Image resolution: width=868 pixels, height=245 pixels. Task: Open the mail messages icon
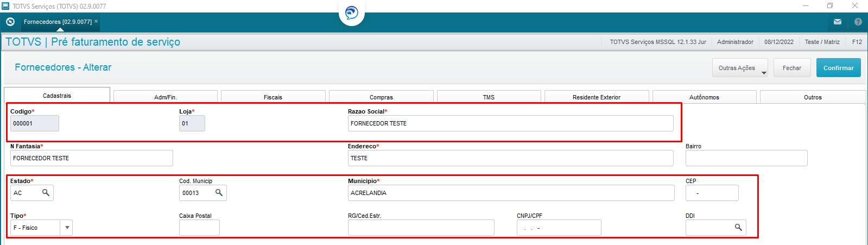pyautogui.click(x=838, y=22)
